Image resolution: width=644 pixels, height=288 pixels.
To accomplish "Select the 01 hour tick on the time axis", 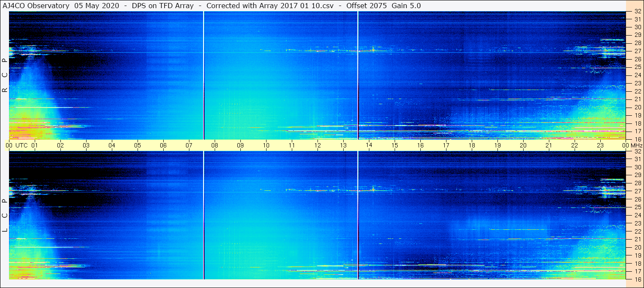I will tap(35, 145).
